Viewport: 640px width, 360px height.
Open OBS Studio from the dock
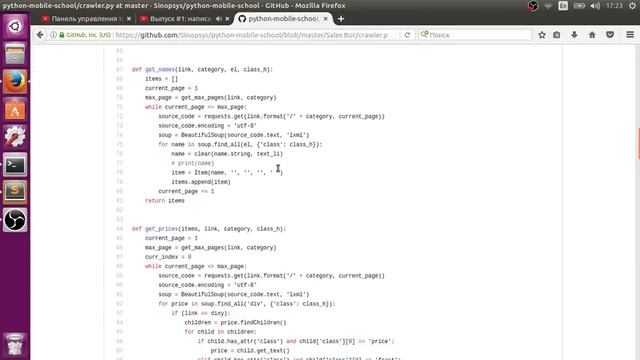pos(15,220)
